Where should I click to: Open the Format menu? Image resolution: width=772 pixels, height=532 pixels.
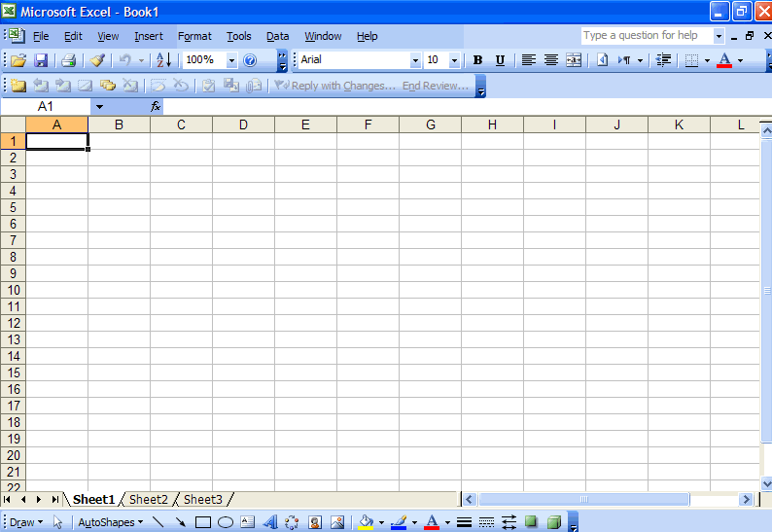click(x=195, y=36)
